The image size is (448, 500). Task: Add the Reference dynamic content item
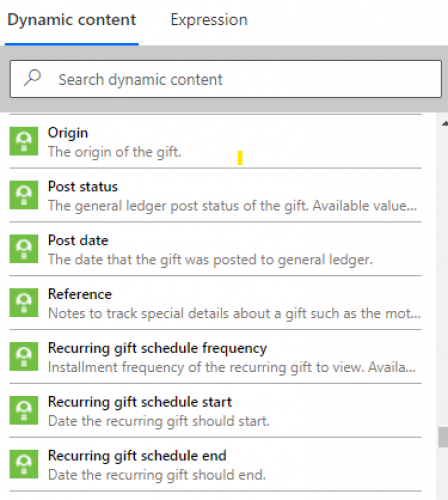click(x=216, y=303)
